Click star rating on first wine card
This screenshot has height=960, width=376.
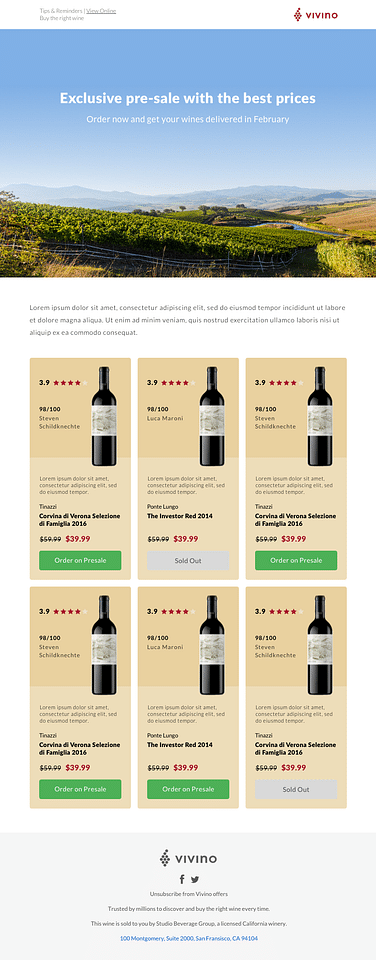click(69, 383)
